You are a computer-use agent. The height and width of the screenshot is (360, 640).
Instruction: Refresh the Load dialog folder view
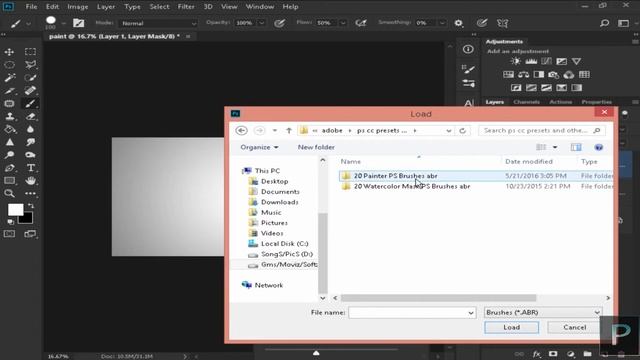(x=462, y=131)
